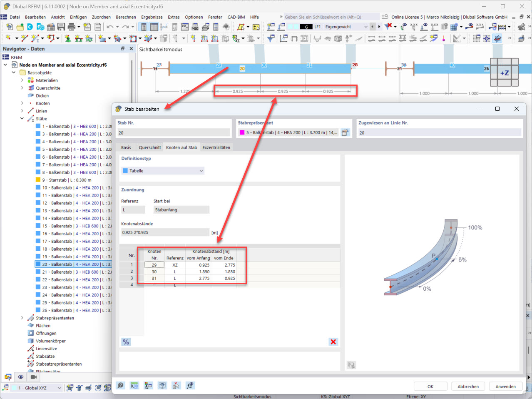The height and width of the screenshot is (399, 532).
Task: Expand the Materialien tree node
Action: click(x=22, y=80)
